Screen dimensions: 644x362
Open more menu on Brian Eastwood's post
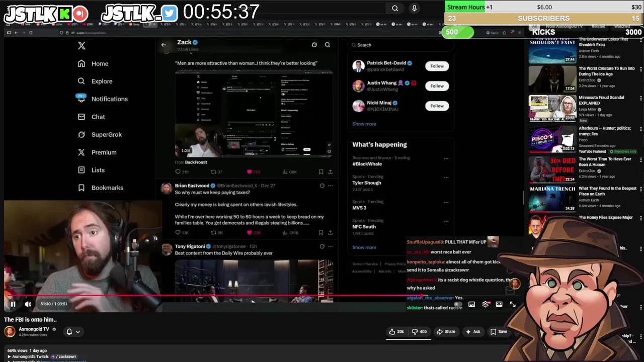[330, 186]
